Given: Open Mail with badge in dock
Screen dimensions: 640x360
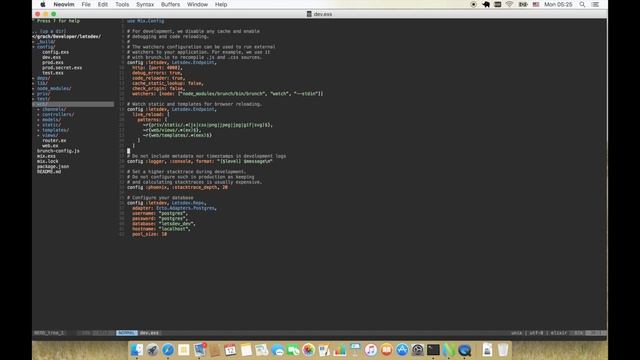Looking at the screenshot, I should (x=200, y=350).
